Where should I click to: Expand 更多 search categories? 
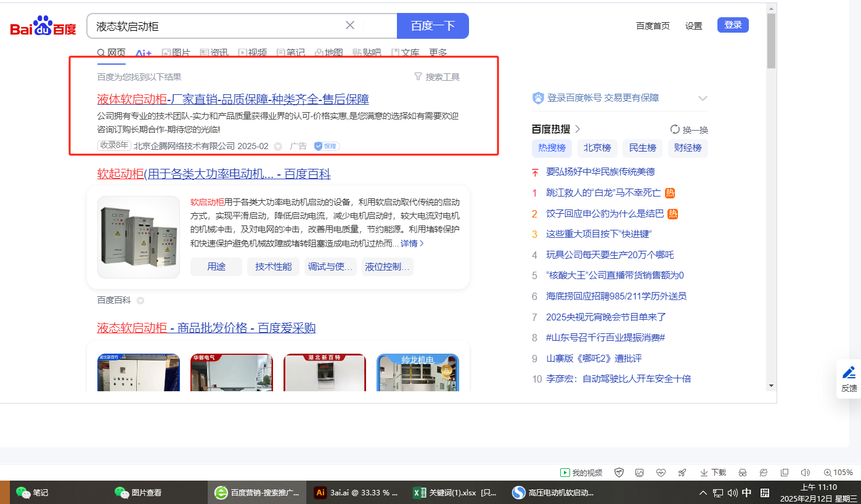point(438,53)
